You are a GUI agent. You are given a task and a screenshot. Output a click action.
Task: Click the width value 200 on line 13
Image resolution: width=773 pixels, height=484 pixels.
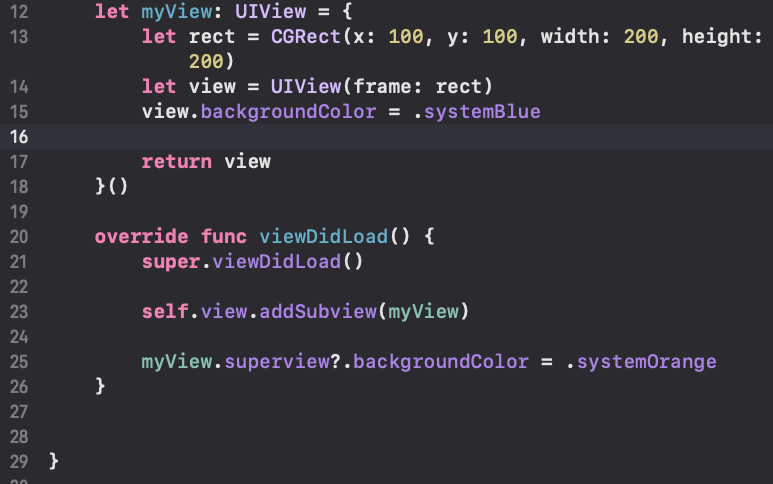click(641, 36)
